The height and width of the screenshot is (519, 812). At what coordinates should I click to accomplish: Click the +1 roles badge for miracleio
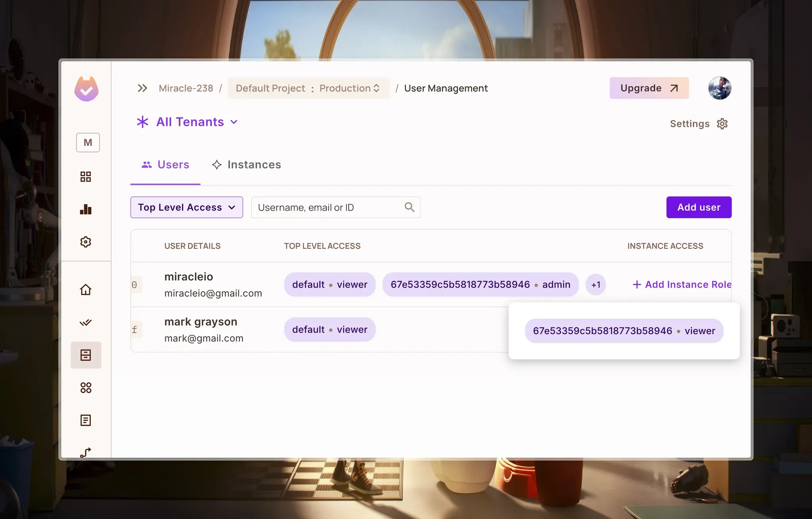(596, 284)
